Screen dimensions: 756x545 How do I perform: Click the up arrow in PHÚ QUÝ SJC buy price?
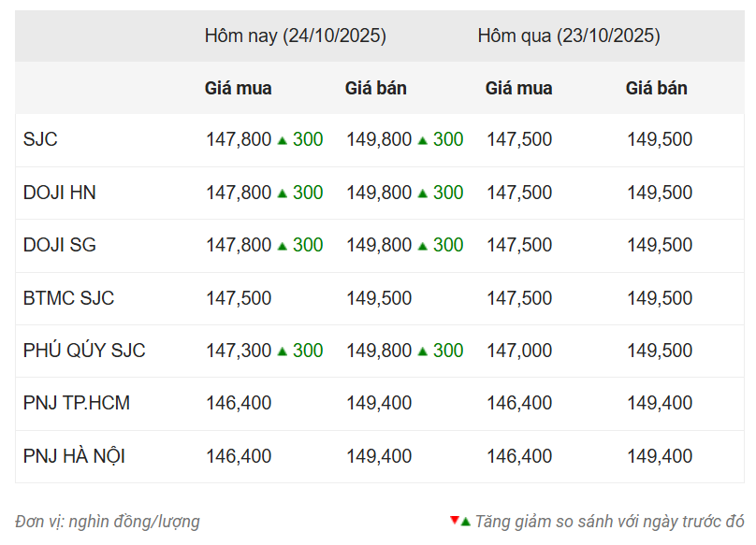point(282,351)
